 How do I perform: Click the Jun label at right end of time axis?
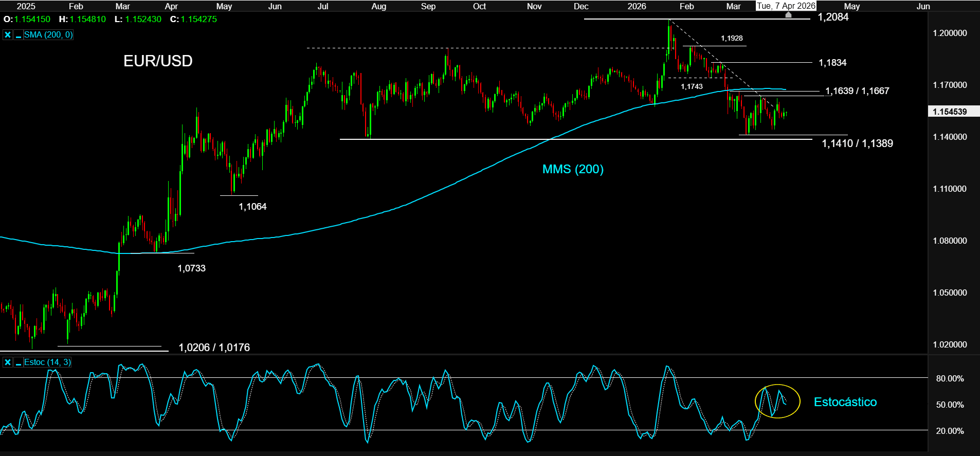click(923, 6)
